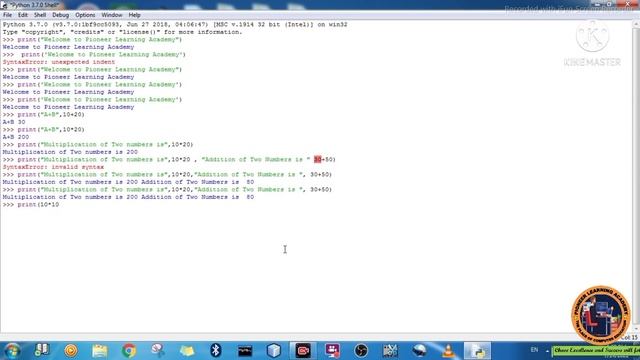
Task: Open the purple meeting app taskbar icon
Action: pyautogui.click(x=332, y=351)
